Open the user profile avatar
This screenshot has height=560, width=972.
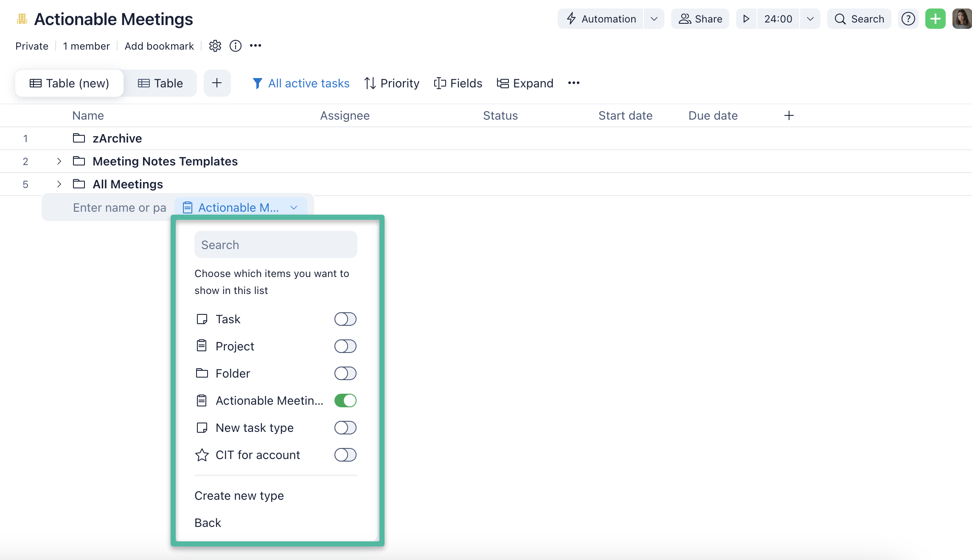[961, 19]
